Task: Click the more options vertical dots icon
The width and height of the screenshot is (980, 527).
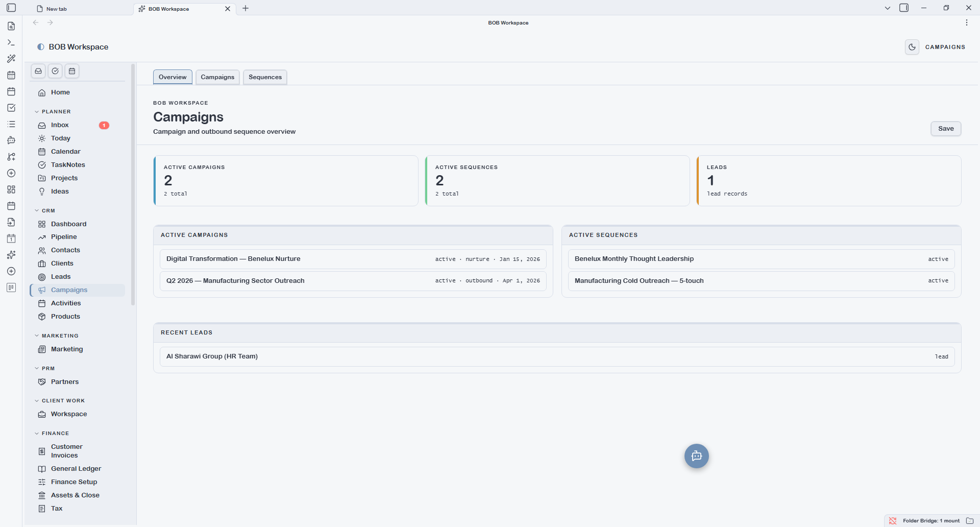Action: (967, 22)
